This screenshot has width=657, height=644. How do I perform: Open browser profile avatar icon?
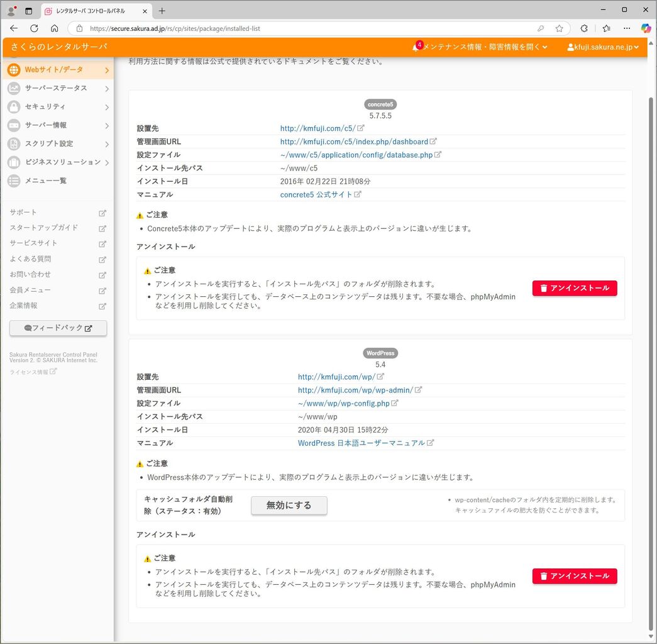tap(12, 11)
